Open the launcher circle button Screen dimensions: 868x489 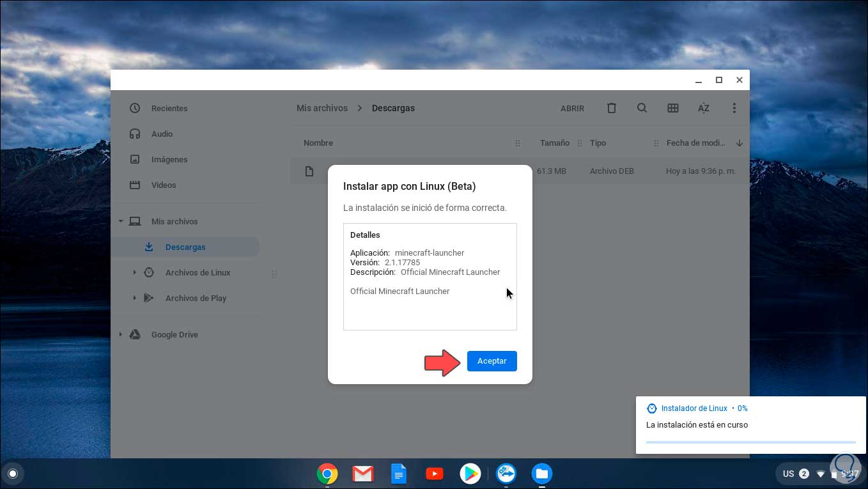point(12,474)
